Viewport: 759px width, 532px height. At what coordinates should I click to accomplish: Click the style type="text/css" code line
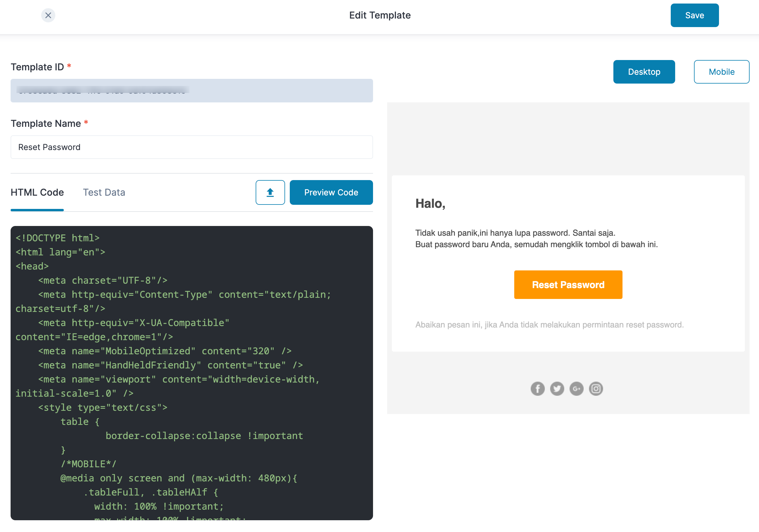point(102,407)
